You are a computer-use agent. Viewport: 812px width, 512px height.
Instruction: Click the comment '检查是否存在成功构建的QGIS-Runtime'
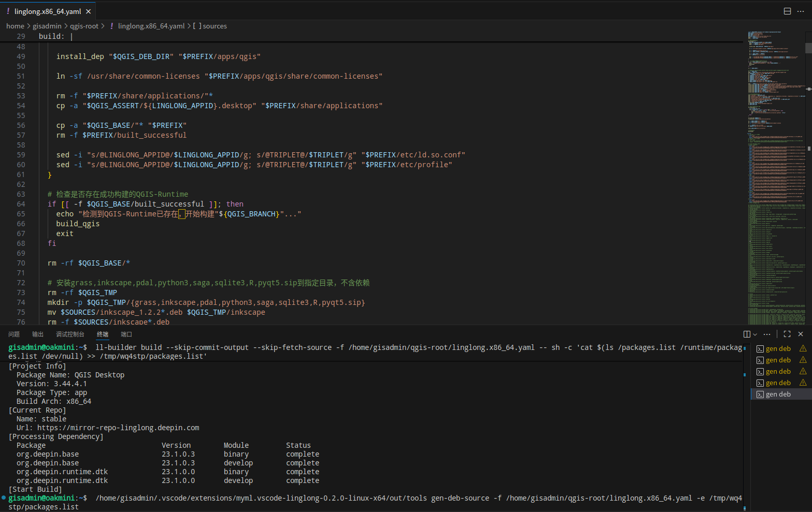pos(118,194)
